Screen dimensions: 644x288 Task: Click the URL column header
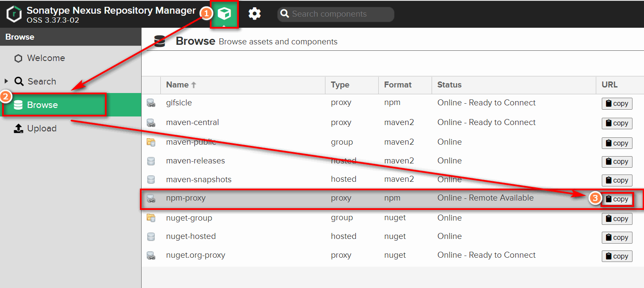click(620, 85)
